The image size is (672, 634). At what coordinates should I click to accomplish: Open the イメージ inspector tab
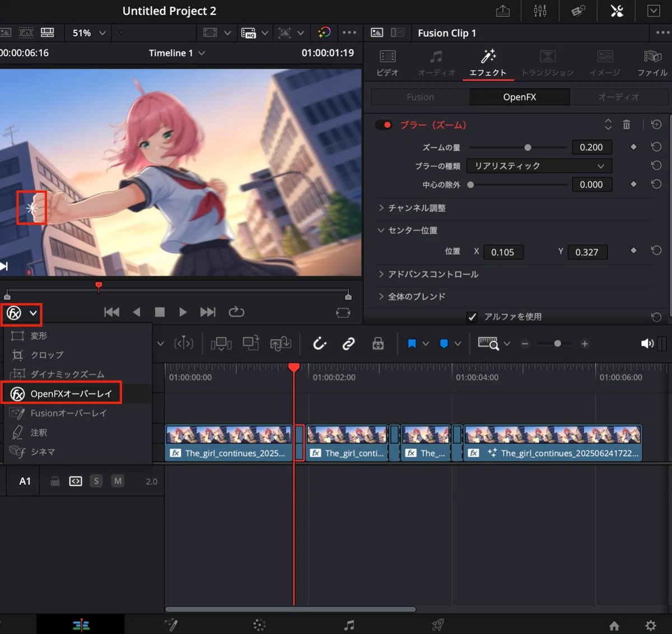tap(604, 63)
